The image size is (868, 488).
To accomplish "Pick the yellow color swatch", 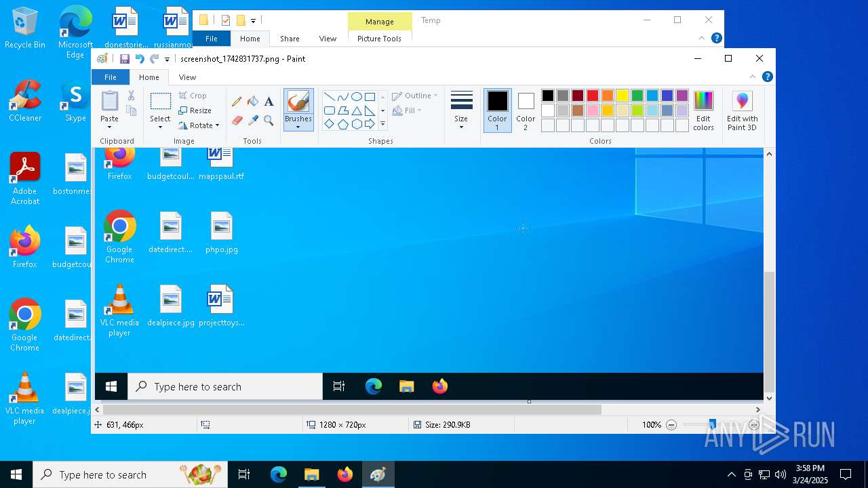I will click(x=623, y=96).
